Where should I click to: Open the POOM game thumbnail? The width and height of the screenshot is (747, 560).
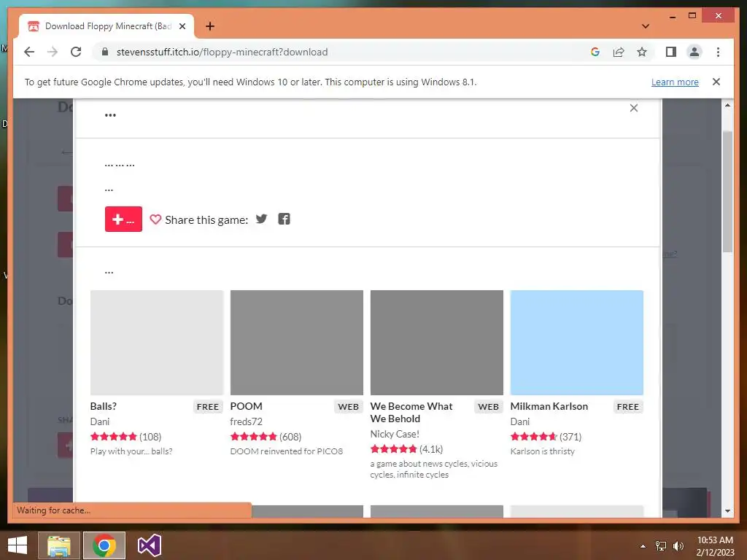[x=297, y=343]
